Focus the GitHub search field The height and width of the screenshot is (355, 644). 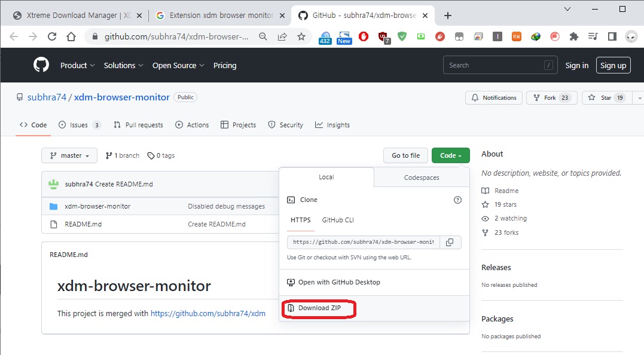tap(500, 65)
